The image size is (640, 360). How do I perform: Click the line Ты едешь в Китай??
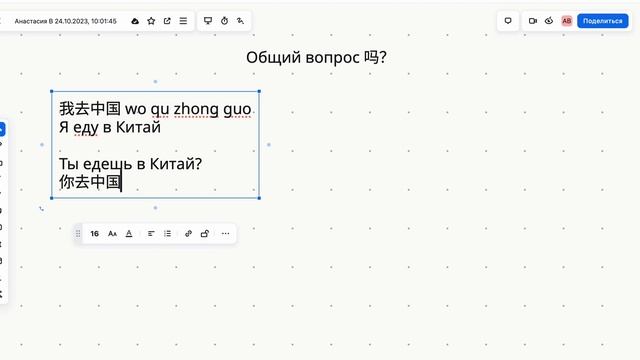131,164
